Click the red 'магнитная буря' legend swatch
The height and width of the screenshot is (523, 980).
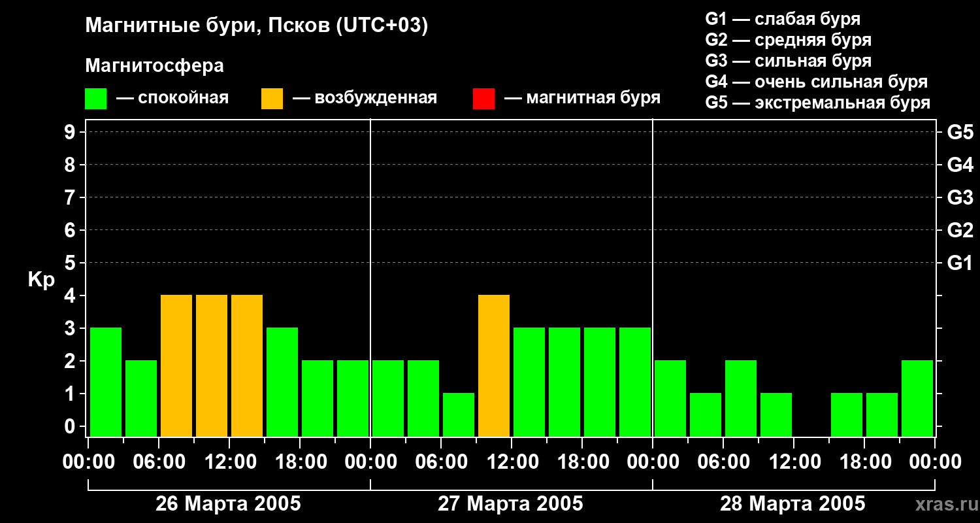coord(483,99)
